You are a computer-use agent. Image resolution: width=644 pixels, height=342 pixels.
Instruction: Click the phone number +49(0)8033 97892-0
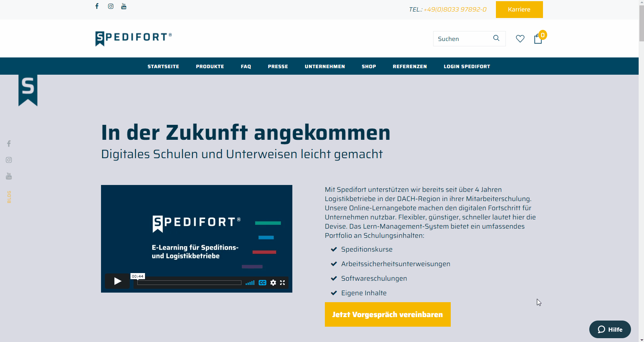coord(455,10)
